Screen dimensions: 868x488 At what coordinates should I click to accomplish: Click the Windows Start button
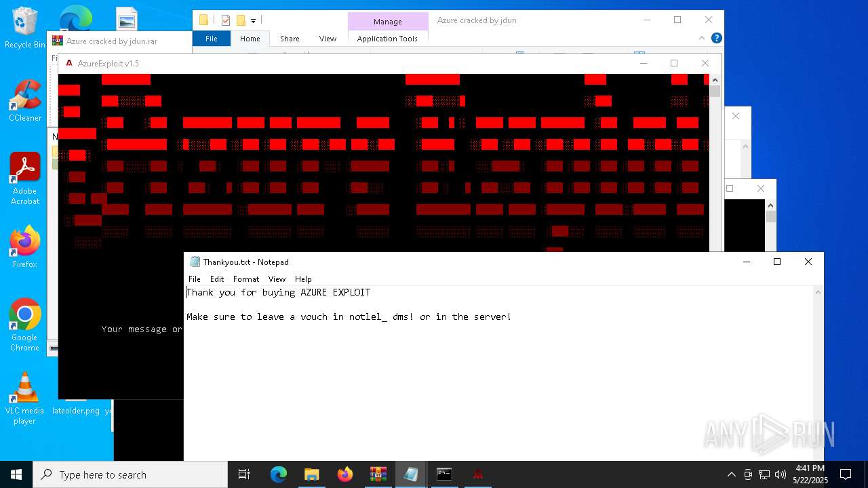[x=16, y=474]
